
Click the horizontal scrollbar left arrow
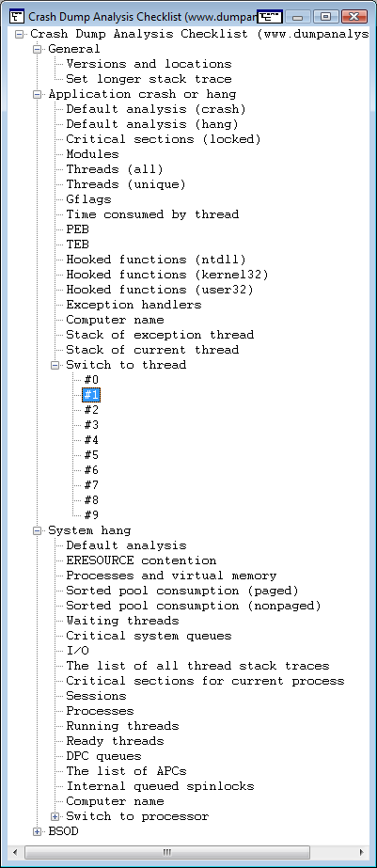(x=16, y=852)
